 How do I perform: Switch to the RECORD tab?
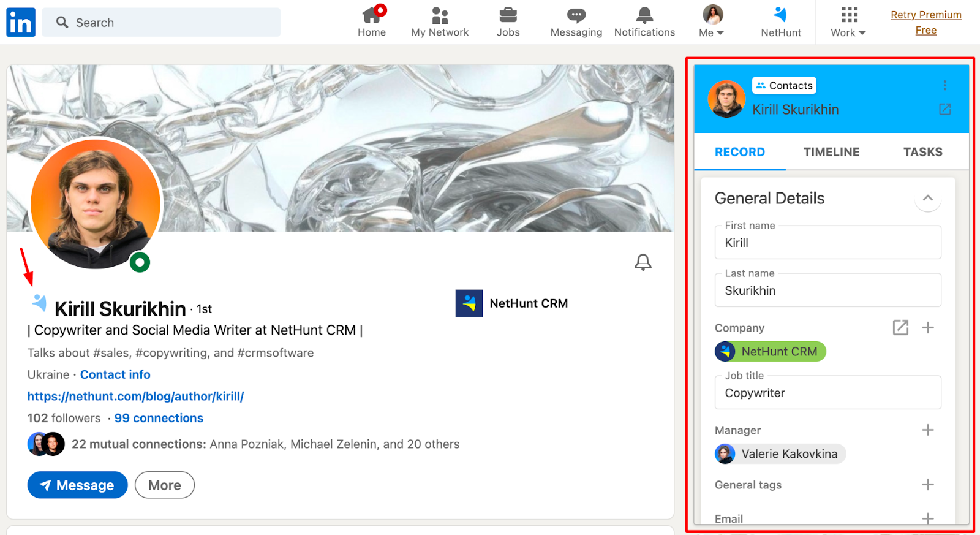pyautogui.click(x=740, y=152)
